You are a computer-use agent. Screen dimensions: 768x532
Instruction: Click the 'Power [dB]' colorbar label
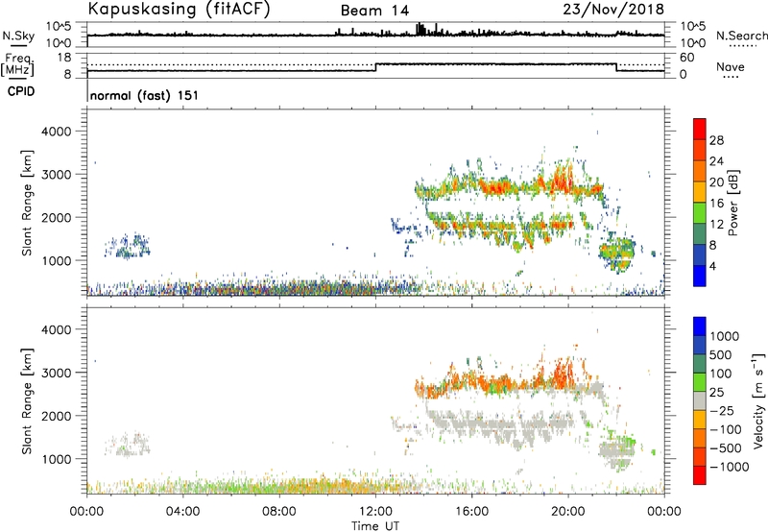pyautogui.click(x=732, y=203)
